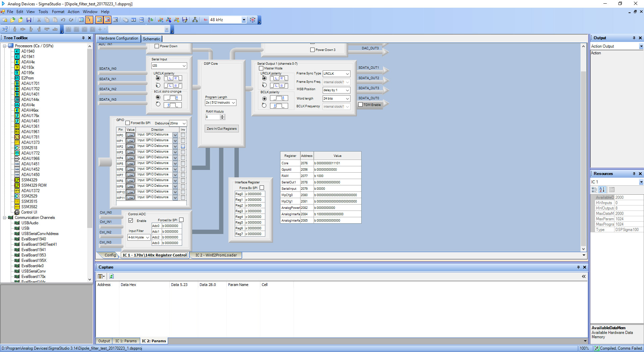Click the Capture panel refresh icon

tap(112, 276)
